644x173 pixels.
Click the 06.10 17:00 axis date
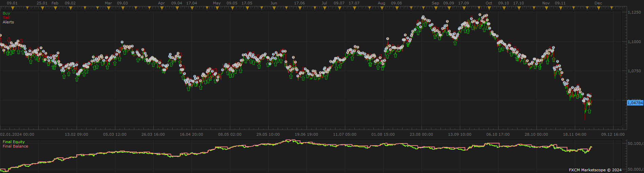pyautogui.click(x=498, y=134)
